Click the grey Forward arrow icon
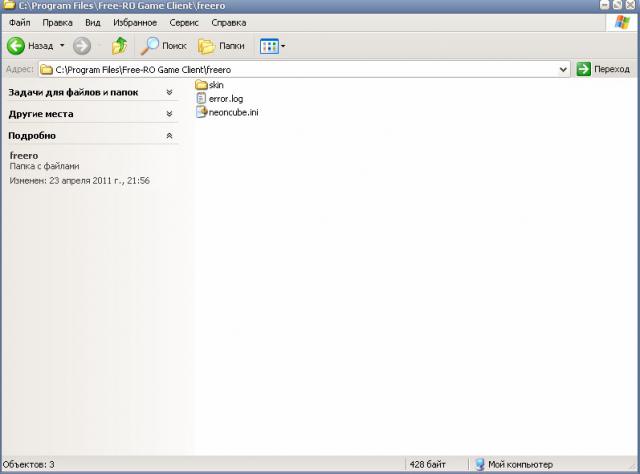This screenshot has height=474, width=640. click(x=82, y=46)
